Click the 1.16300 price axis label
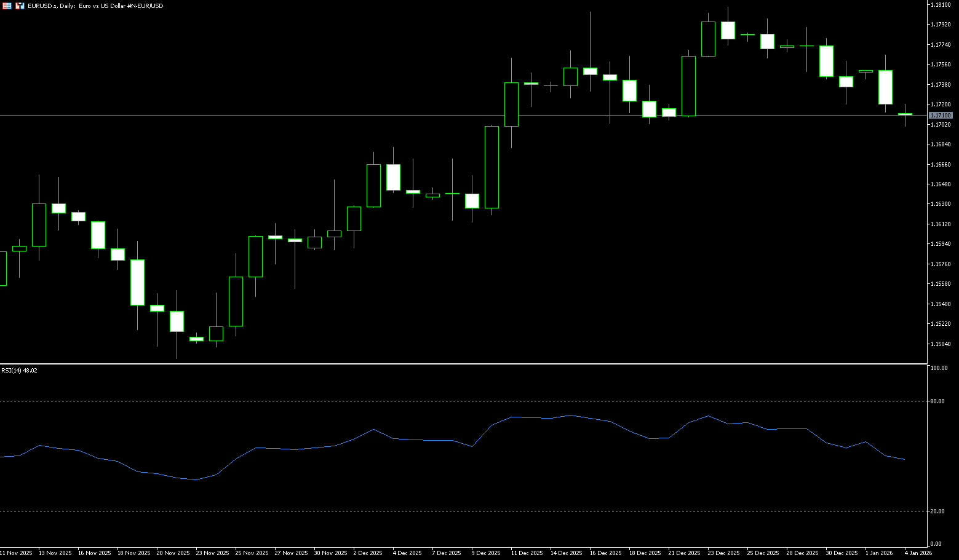This screenshot has height=560, width=959. 941,204
